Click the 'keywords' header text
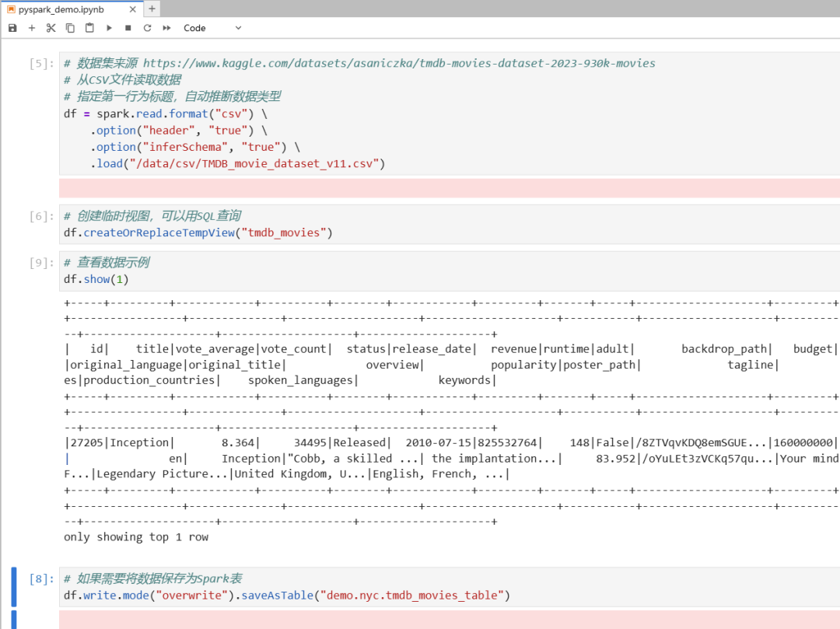 coord(464,380)
